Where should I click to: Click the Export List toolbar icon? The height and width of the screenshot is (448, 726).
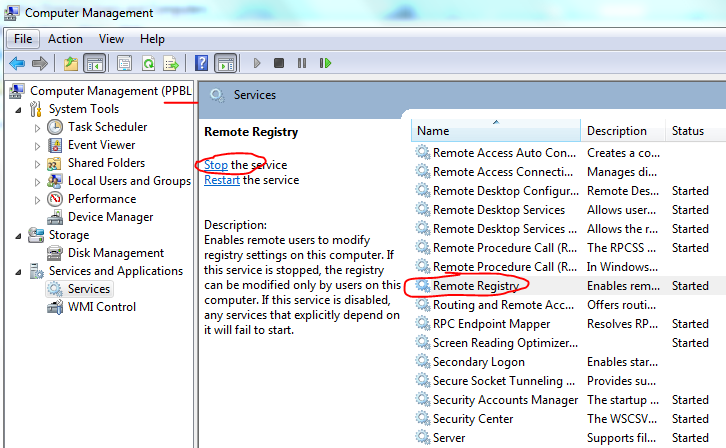171,63
